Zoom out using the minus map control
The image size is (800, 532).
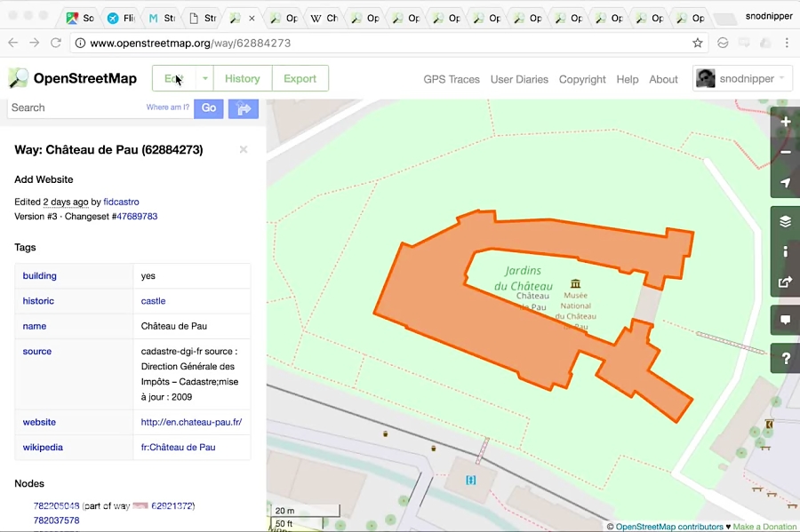coord(785,152)
